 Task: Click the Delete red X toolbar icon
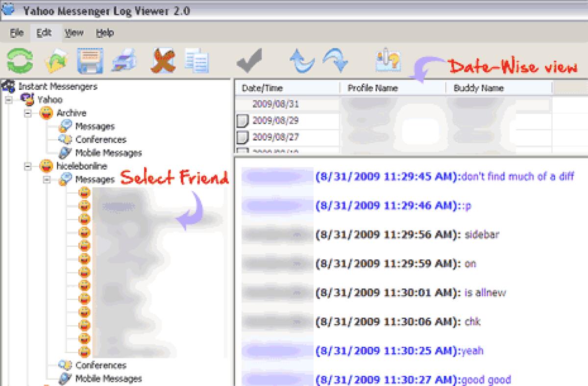(x=163, y=61)
